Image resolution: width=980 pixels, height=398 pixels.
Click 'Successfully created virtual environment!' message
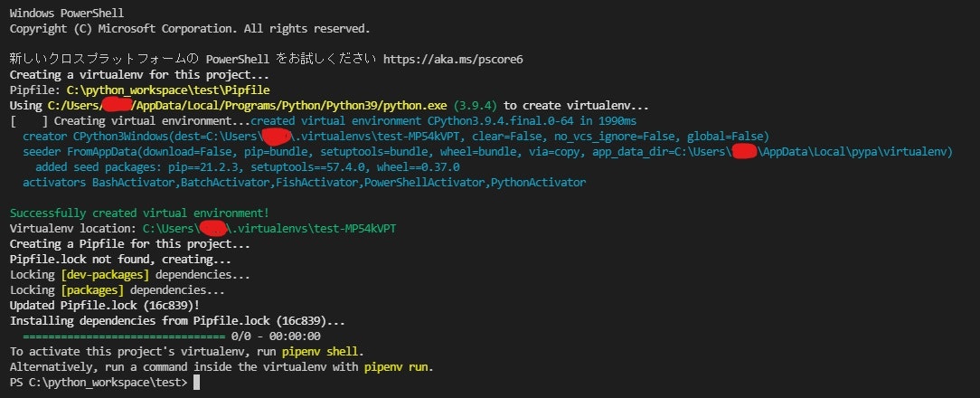click(139, 213)
